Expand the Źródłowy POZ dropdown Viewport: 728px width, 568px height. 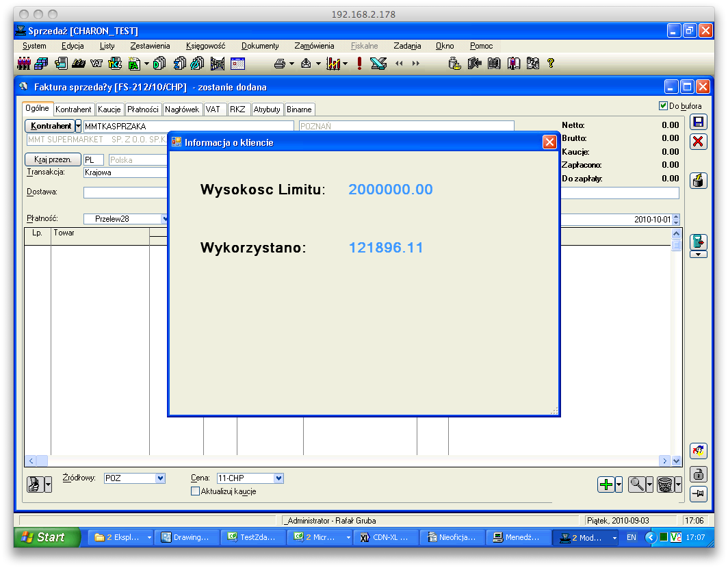(x=160, y=478)
